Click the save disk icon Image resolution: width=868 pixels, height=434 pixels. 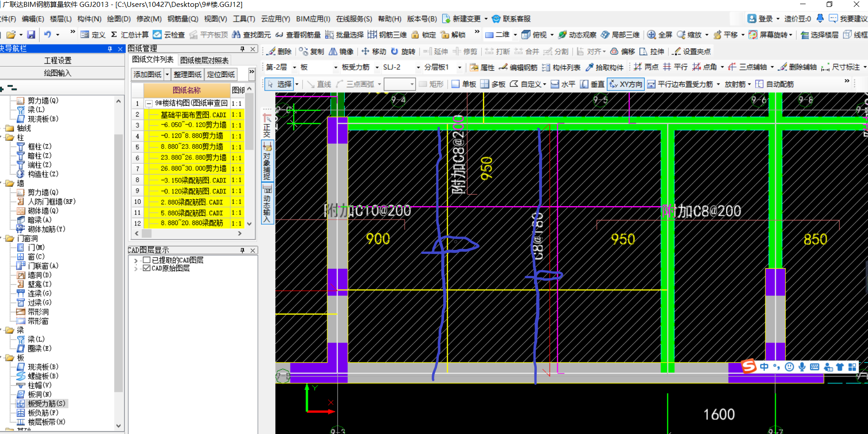(x=31, y=34)
